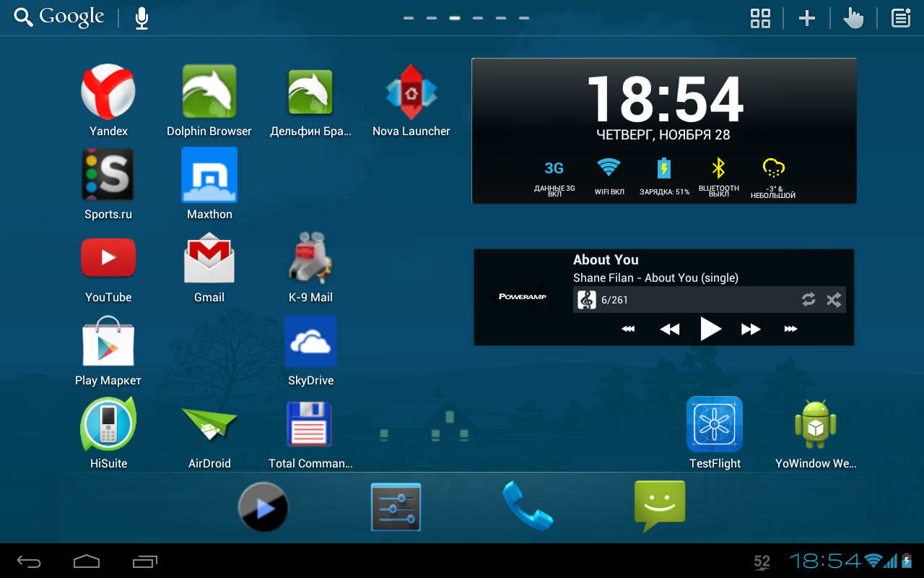Open the all-apps grid button
Screen dimensions: 924x578
click(760, 18)
